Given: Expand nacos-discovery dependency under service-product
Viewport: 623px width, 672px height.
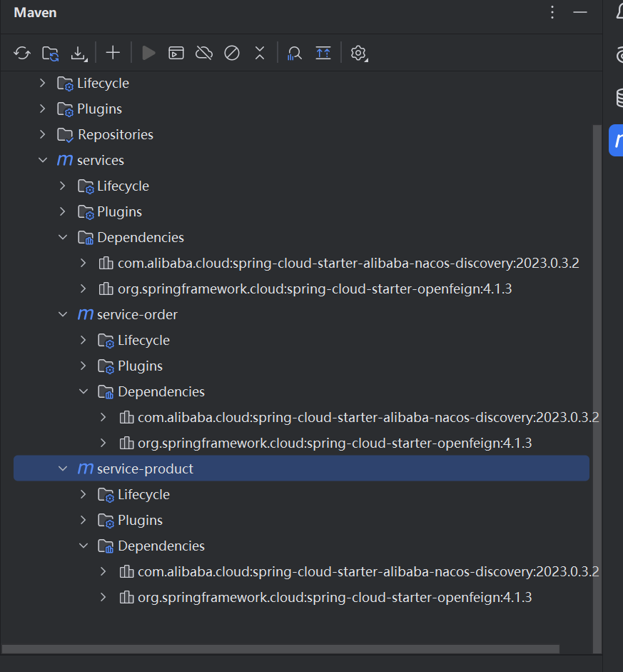Looking at the screenshot, I should (103, 571).
